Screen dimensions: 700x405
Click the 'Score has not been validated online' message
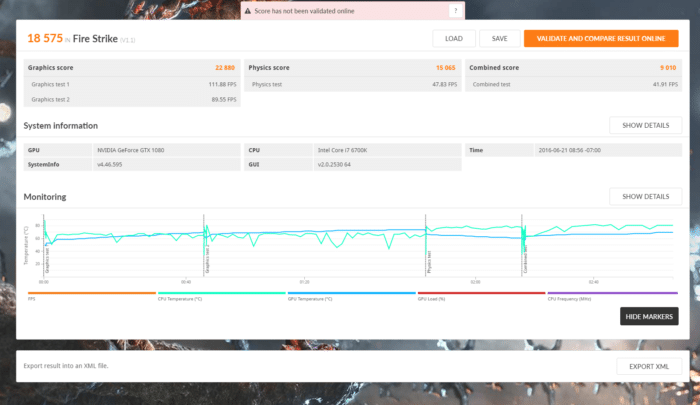(x=304, y=11)
